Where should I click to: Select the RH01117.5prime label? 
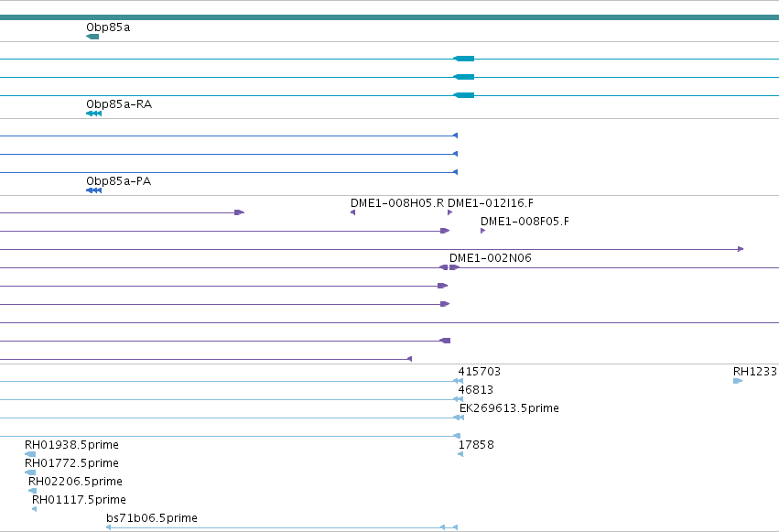tap(79, 500)
